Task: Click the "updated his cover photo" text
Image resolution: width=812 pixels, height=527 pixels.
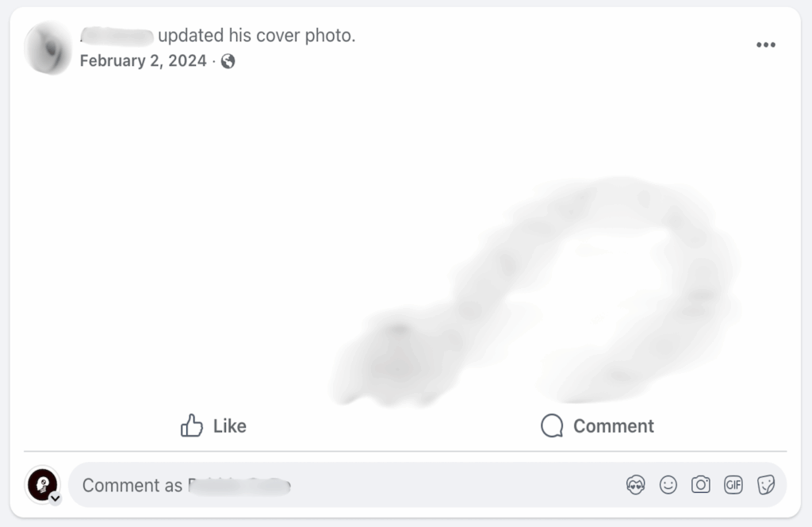Action: pos(257,36)
